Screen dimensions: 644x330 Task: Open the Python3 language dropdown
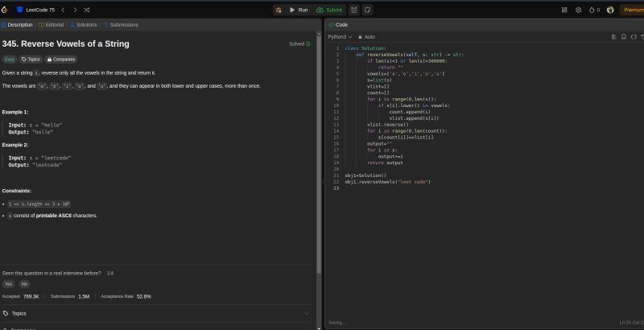pyautogui.click(x=340, y=36)
